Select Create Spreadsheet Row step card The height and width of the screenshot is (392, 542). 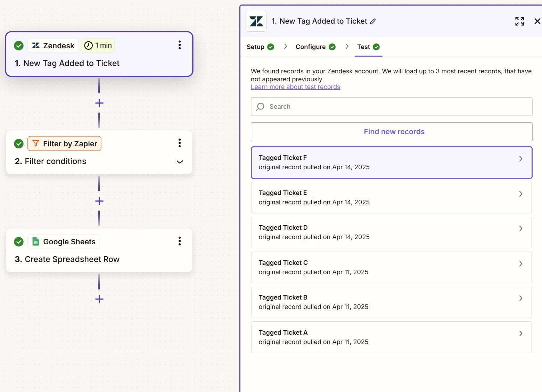coord(99,250)
